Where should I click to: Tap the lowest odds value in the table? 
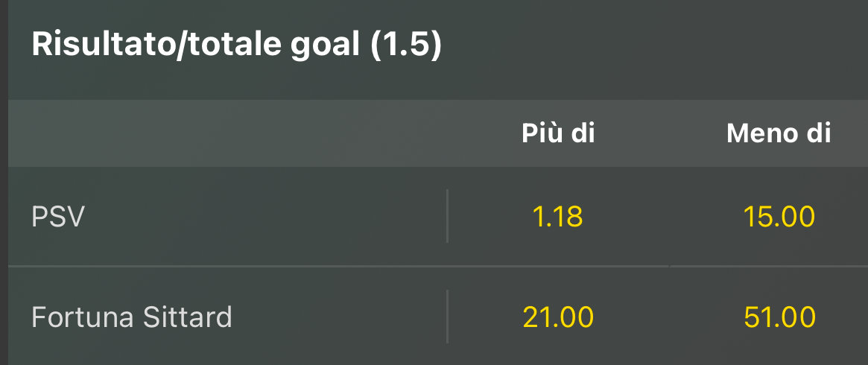(557, 217)
